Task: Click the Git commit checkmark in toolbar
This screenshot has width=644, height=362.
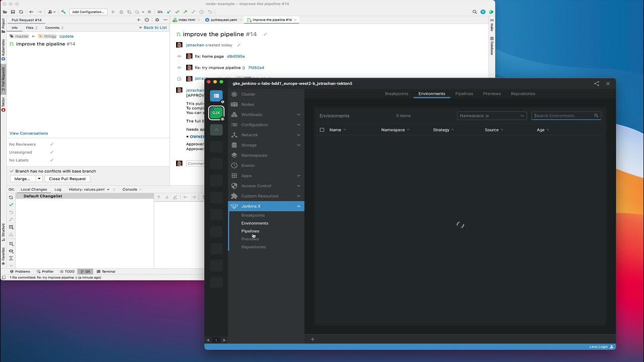Action: [x=177, y=12]
